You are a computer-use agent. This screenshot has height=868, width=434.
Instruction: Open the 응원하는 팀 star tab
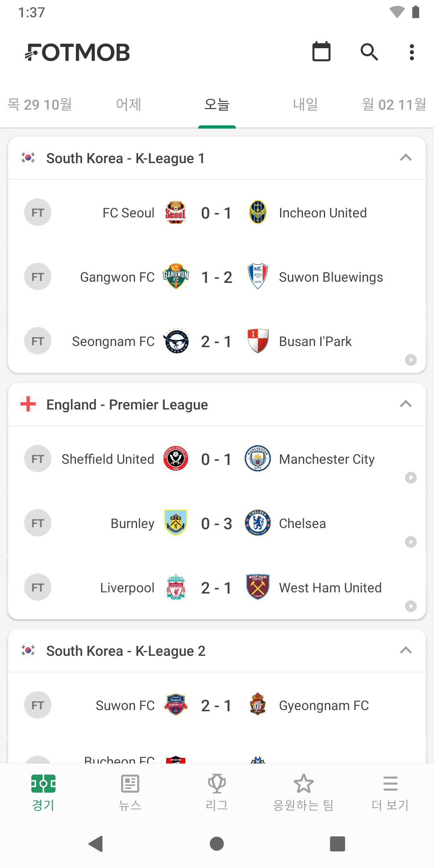pos(303,784)
